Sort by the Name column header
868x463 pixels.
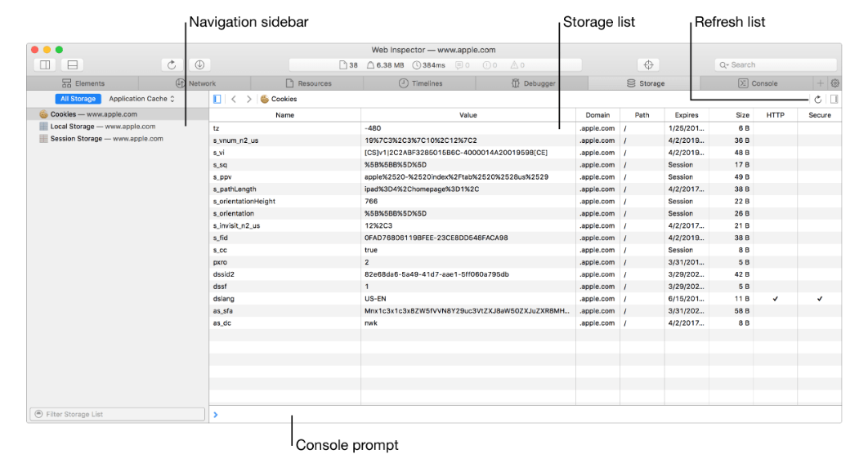(284, 115)
